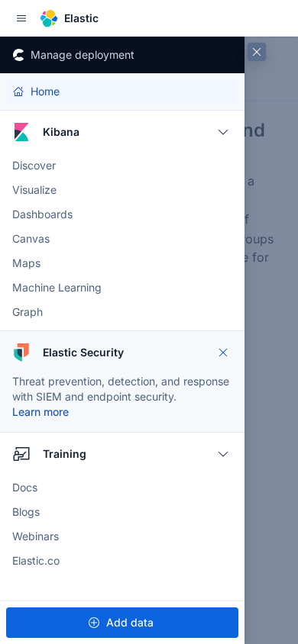Open Discover in the Kibana menu

(34, 166)
